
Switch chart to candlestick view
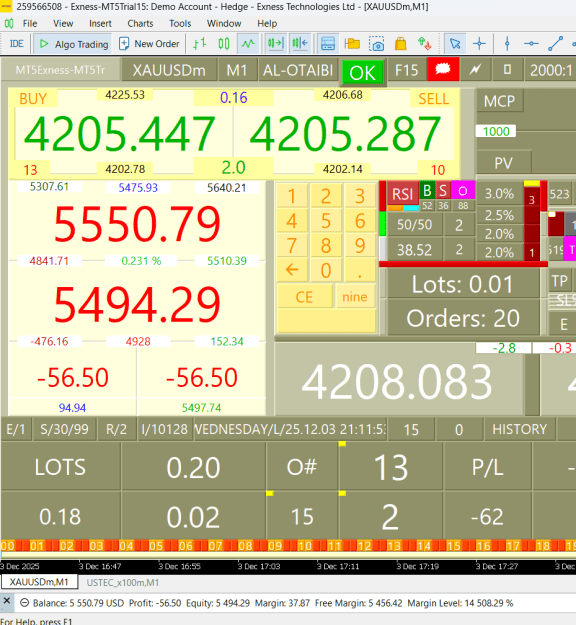tap(224, 43)
